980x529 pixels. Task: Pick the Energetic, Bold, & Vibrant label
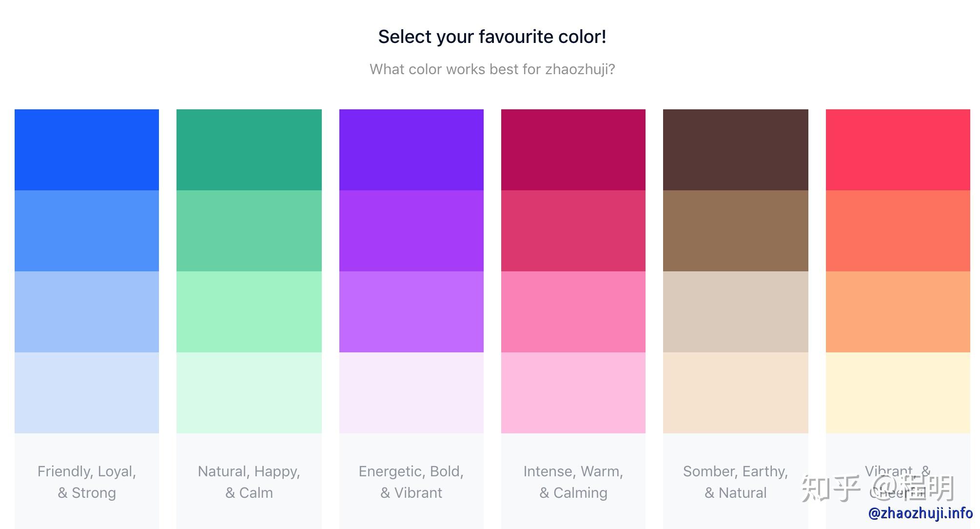pyautogui.click(x=412, y=482)
